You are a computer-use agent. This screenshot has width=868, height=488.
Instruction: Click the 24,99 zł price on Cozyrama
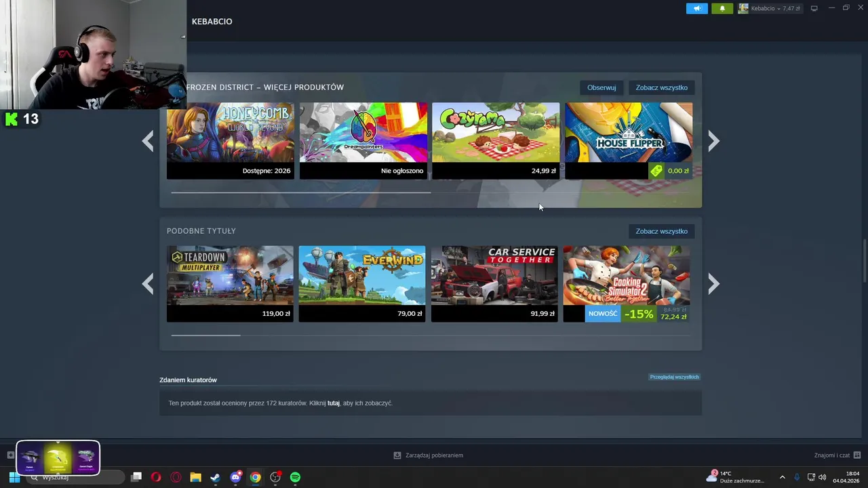tap(543, 171)
